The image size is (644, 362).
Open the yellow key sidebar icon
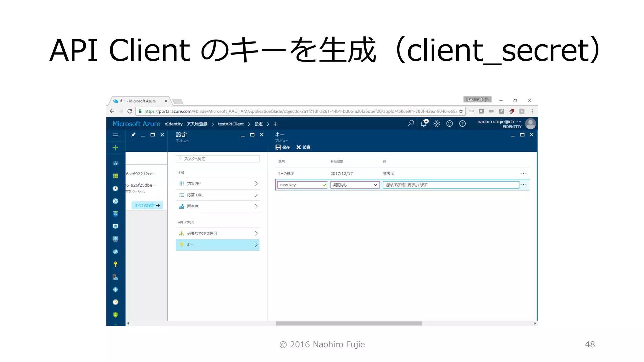point(115,264)
